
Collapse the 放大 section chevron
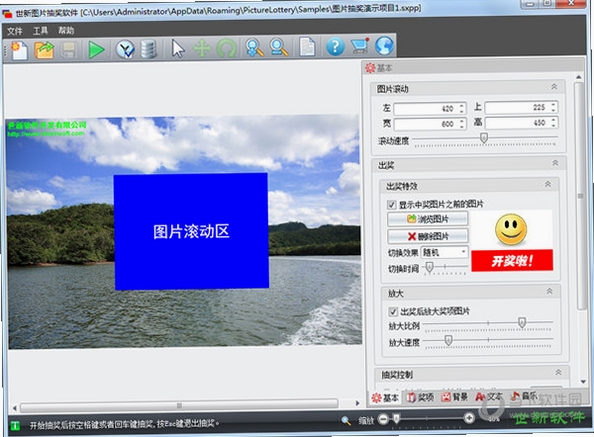coord(549,291)
